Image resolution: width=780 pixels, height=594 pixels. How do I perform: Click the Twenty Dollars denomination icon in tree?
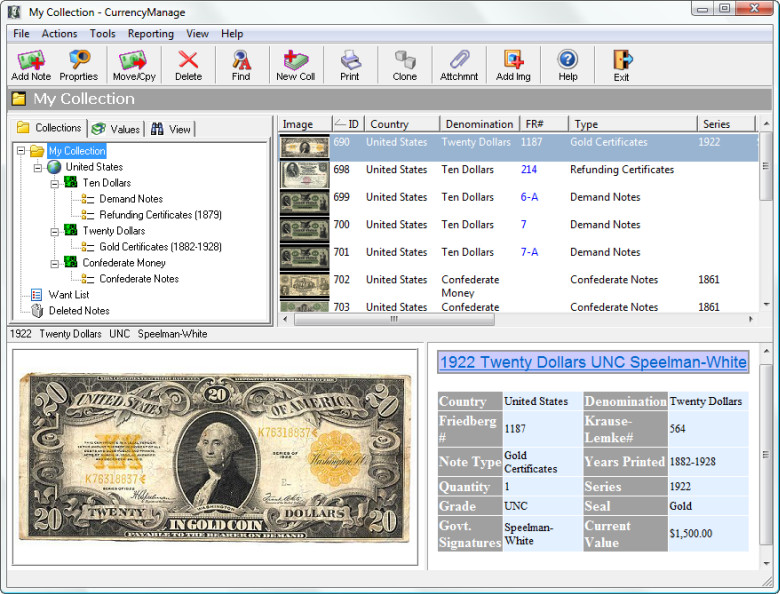click(71, 230)
